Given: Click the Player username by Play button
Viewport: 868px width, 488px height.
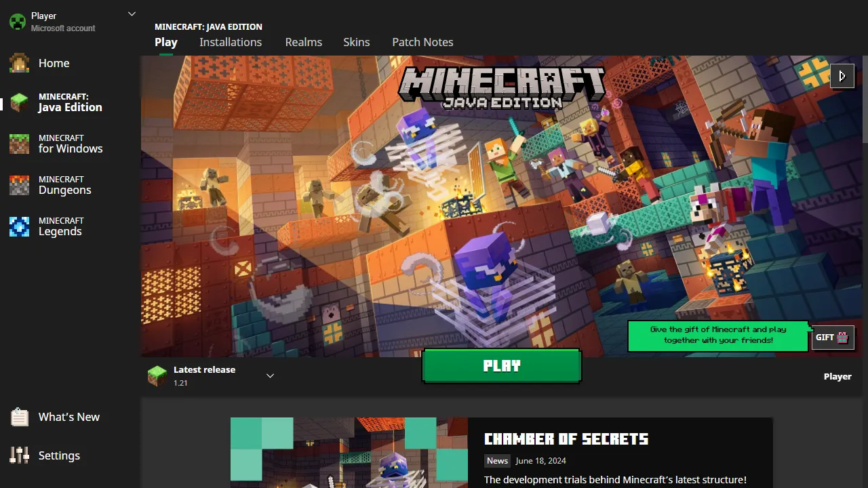Looking at the screenshot, I should tap(837, 376).
